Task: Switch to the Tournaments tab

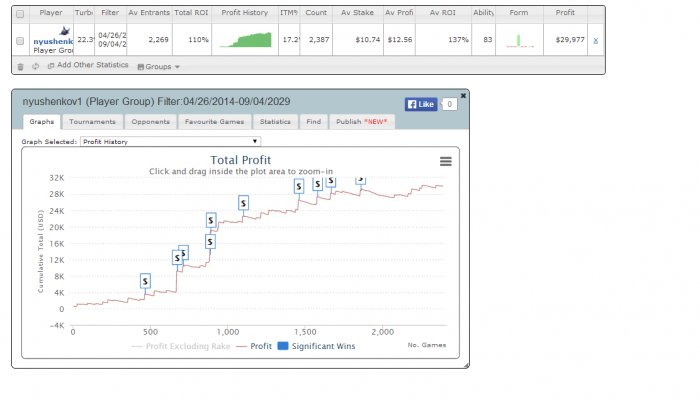Action: 92,121
